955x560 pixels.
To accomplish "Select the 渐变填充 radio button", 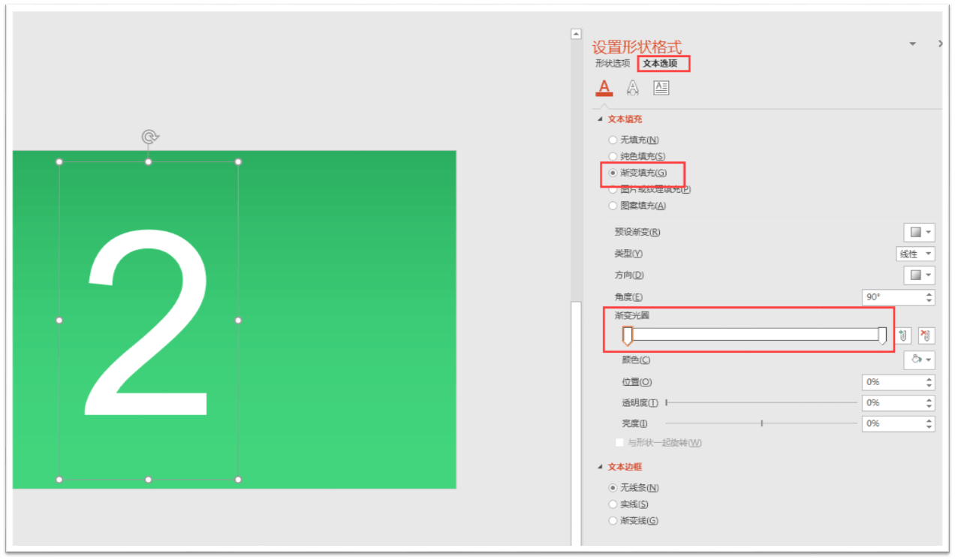I will click(x=613, y=173).
